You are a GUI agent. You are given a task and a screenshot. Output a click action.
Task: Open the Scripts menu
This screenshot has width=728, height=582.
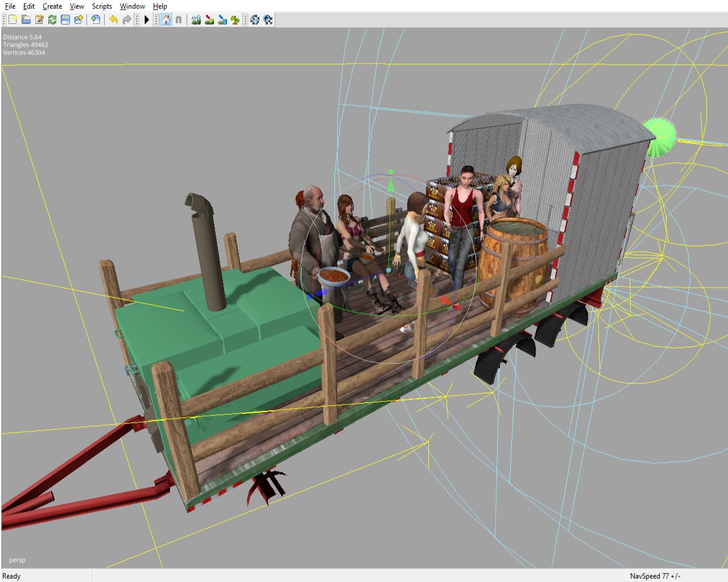(x=102, y=6)
